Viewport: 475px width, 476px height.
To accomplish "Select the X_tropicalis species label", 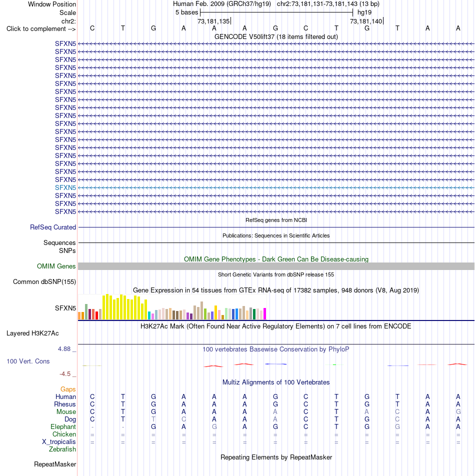I will [59, 442].
